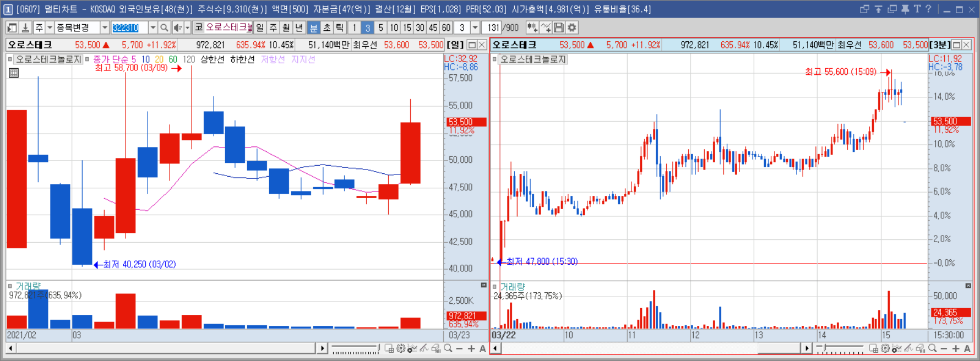Toggle the 종가 단순 moving average box
Image resolution: width=980 pixels, height=361 pixels.
87,59
